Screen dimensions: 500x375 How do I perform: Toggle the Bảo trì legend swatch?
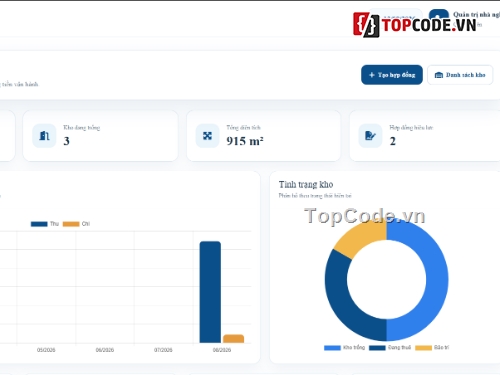tap(423, 348)
